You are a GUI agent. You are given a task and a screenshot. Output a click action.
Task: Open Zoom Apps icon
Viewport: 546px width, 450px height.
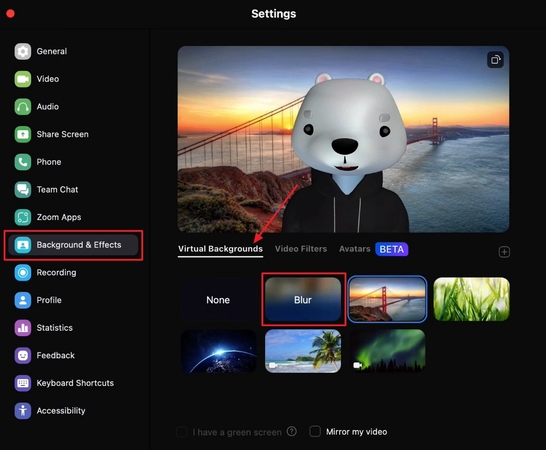pyautogui.click(x=23, y=217)
